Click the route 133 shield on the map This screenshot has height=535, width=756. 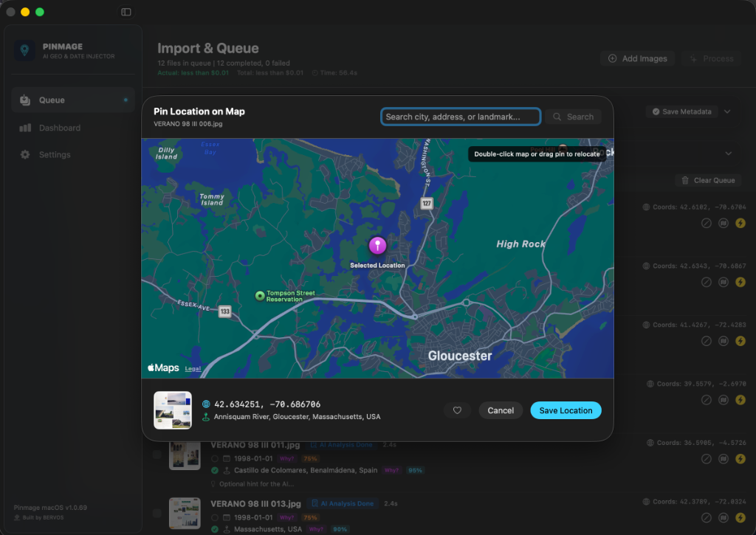tap(224, 311)
